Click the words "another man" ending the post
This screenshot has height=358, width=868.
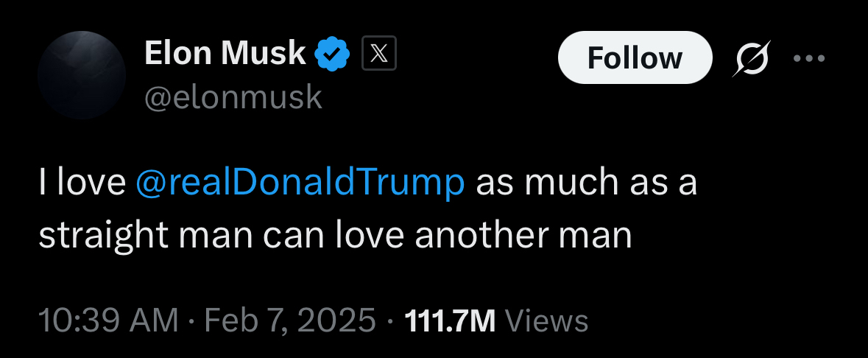(x=548, y=234)
